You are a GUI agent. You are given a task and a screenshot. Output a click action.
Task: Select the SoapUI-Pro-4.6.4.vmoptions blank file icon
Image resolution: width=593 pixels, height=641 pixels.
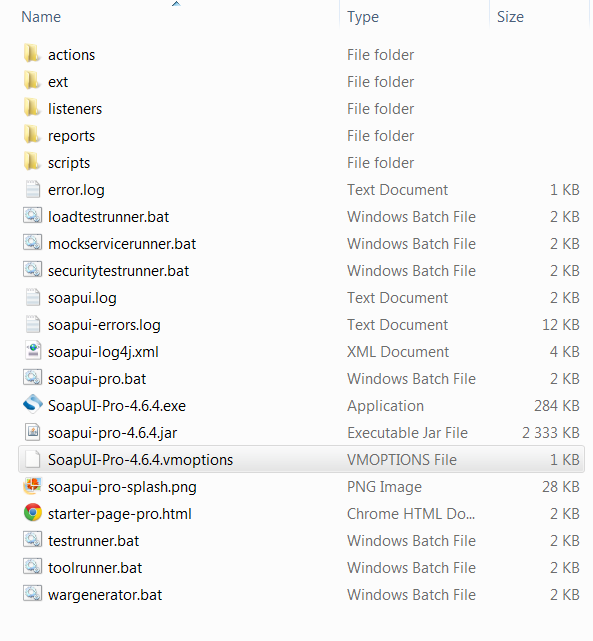click(x=33, y=459)
